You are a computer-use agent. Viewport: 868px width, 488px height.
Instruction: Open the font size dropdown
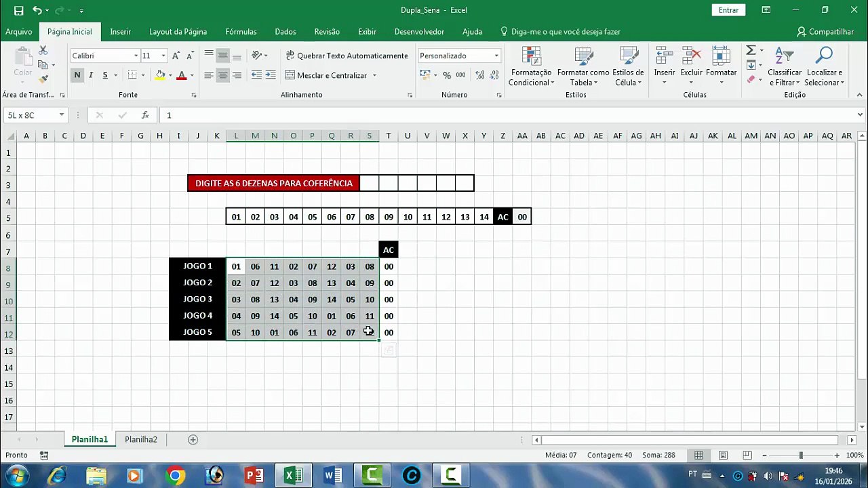tap(163, 56)
